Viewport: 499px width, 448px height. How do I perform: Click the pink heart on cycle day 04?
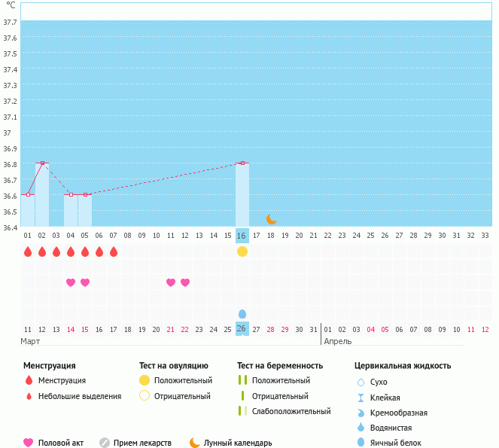[x=71, y=282]
